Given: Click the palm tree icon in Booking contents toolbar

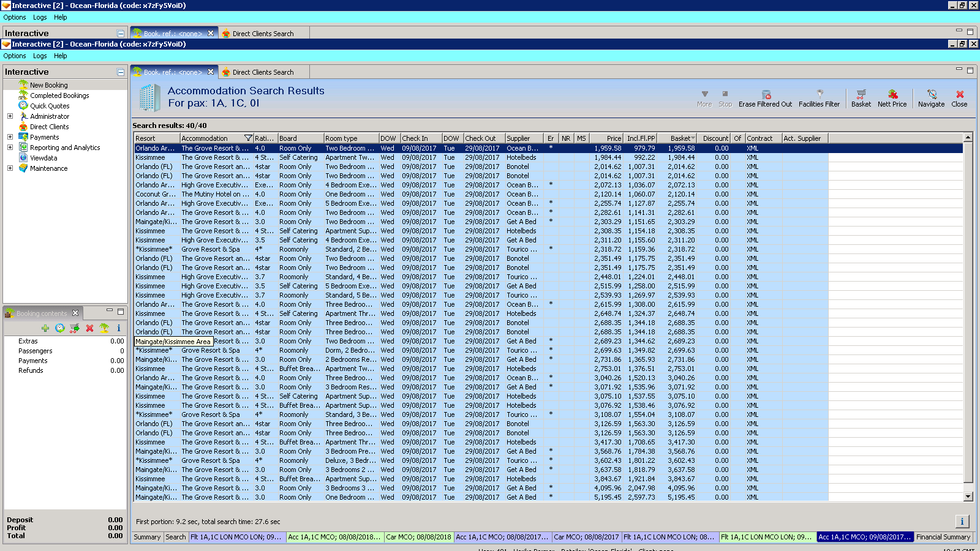Looking at the screenshot, I should [x=104, y=328].
